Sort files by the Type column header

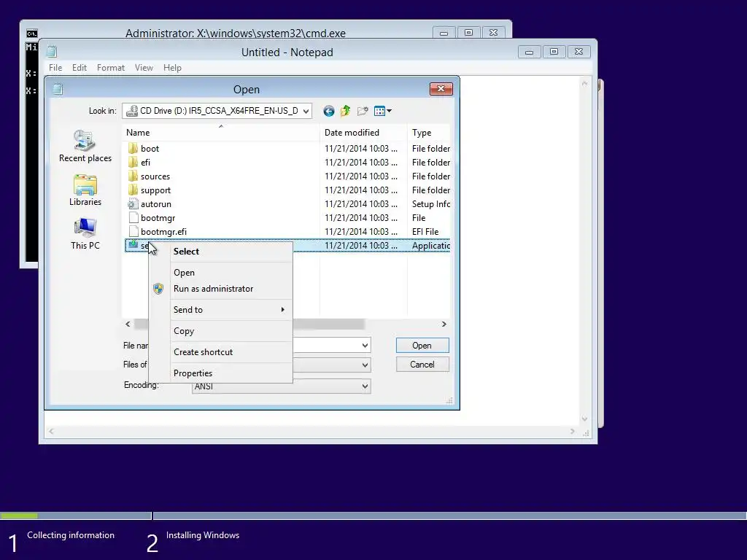coord(429,133)
